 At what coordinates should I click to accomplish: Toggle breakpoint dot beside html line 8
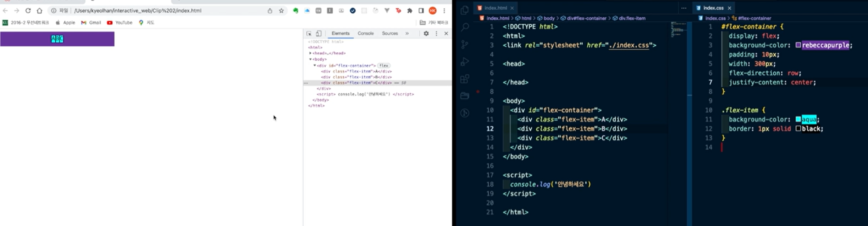(x=477, y=92)
